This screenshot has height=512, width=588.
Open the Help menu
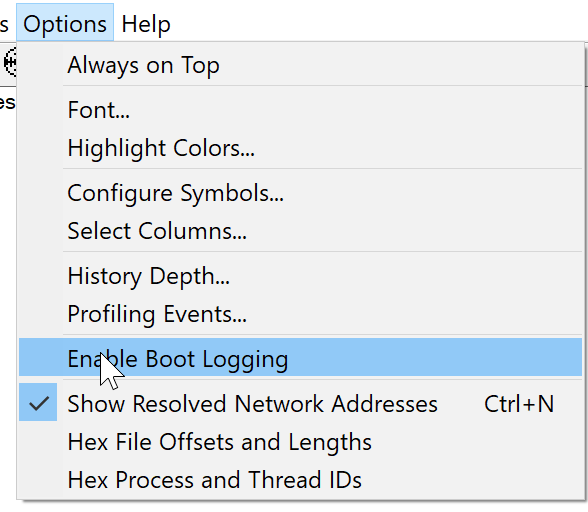tap(146, 24)
